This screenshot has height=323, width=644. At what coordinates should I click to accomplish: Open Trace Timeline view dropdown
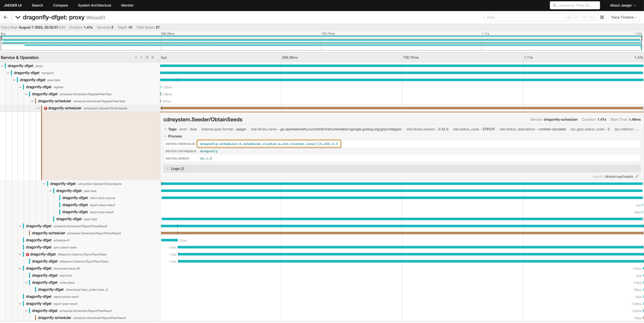point(624,17)
